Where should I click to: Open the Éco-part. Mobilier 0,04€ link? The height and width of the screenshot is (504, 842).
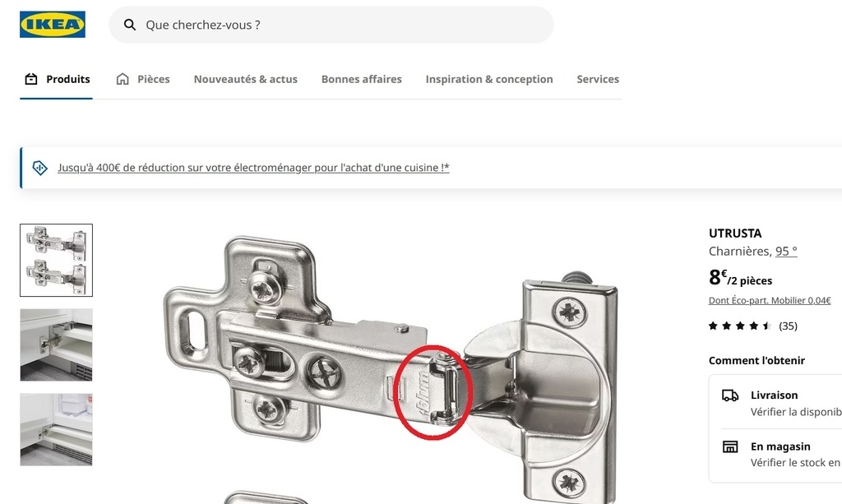coord(770,301)
